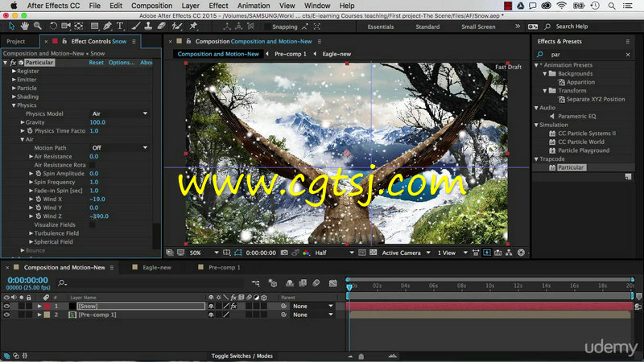
Task: Click the snapshot camera icon in viewer
Action: [284, 253]
